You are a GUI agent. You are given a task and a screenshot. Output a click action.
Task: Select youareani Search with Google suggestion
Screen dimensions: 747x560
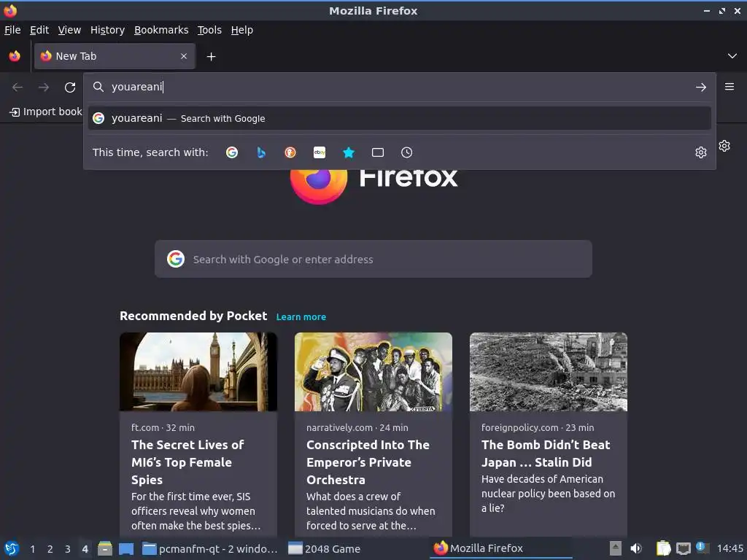399,119
